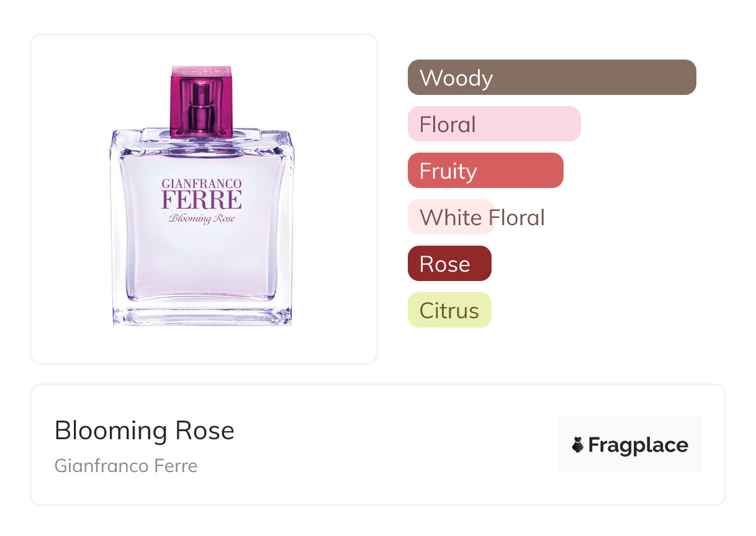This screenshot has height=536, width=756.
Task: Open the Blooming Rose title heading
Action: point(145,431)
